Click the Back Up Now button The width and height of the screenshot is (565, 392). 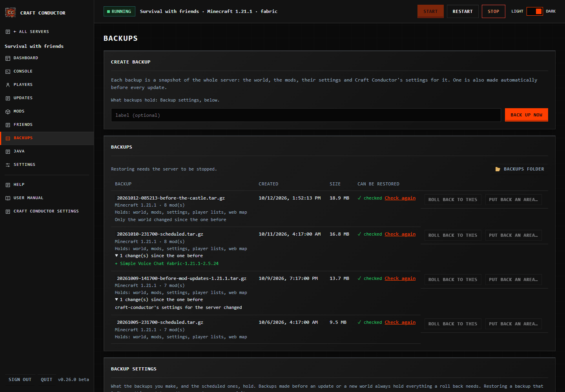coord(526,115)
